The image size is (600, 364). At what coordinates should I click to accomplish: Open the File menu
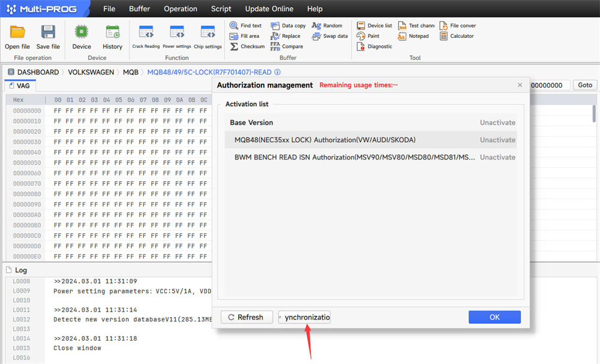[109, 9]
